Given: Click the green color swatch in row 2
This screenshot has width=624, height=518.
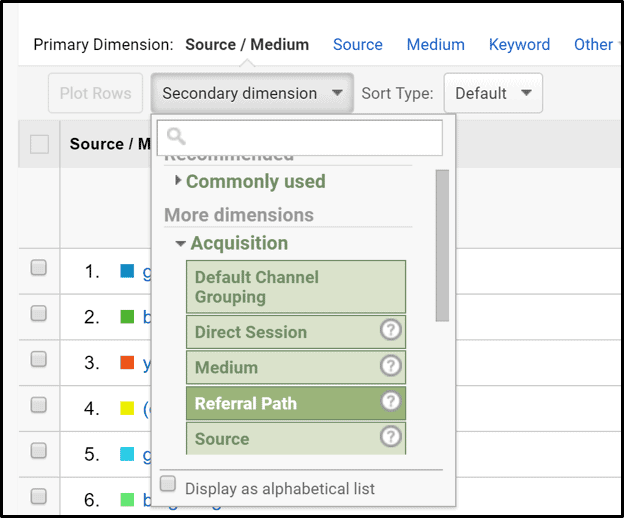Looking at the screenshot, I should (x=127, y=317).
